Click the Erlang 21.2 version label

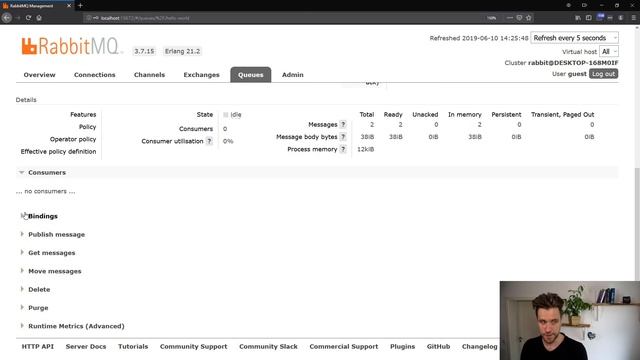click(x=182, y=51)
